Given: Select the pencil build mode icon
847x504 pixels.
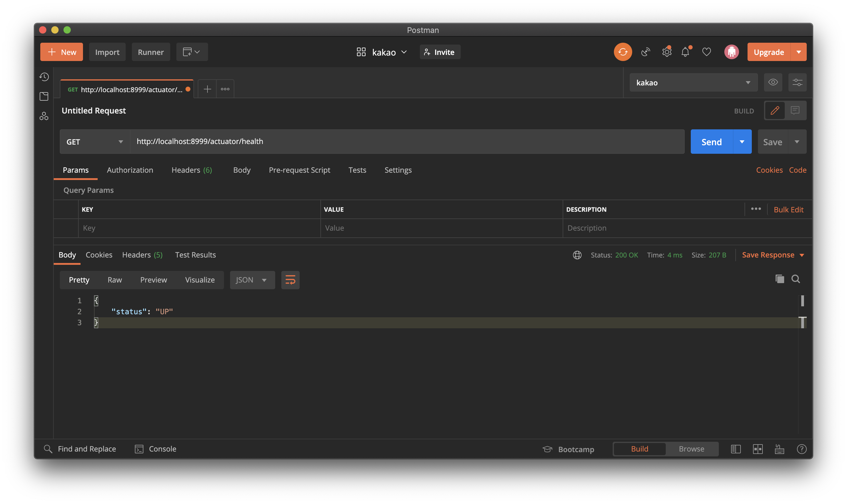Looking at the screenshot, I should [x=775, y=110].
